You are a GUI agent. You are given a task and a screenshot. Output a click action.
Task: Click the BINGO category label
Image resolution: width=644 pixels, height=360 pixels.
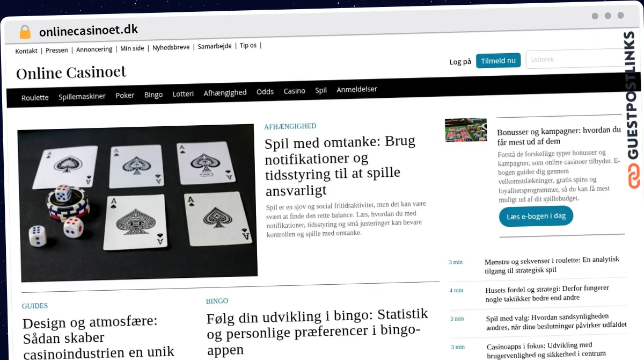[217, 301]
